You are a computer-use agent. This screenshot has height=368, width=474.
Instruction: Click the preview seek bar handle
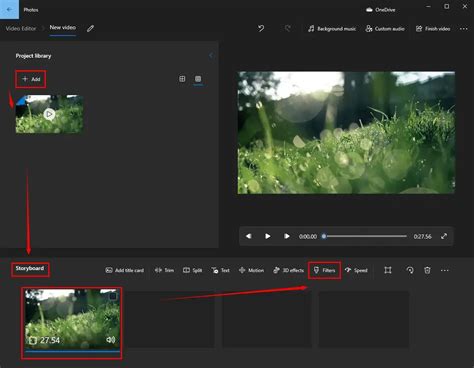tap(324, 236)
